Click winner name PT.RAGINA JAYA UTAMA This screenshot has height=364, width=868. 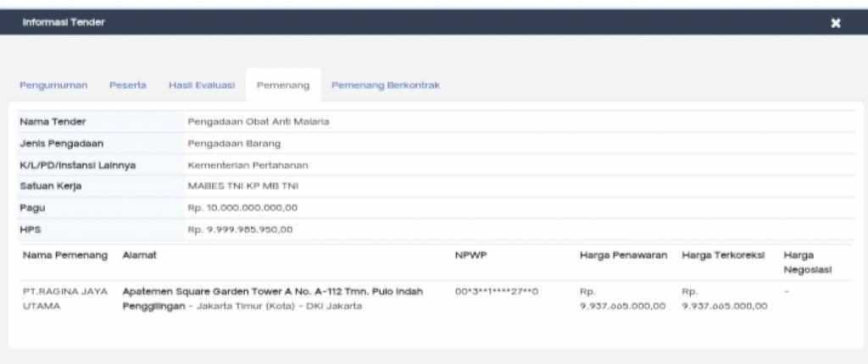(x=65, y=299)
